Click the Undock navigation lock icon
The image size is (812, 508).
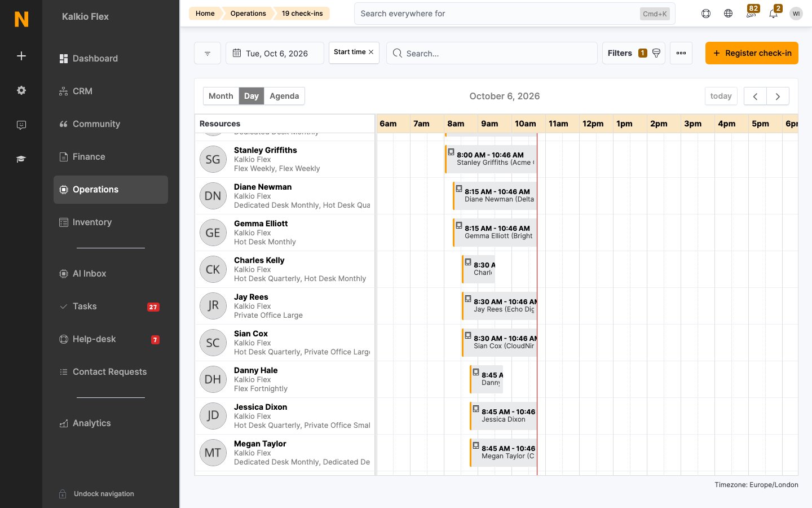(63, 494)
